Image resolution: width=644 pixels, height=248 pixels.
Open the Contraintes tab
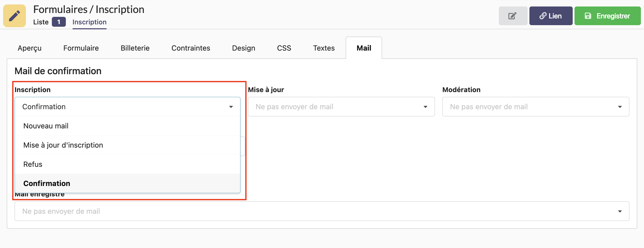pyautogui.click(x=191, y=48)
